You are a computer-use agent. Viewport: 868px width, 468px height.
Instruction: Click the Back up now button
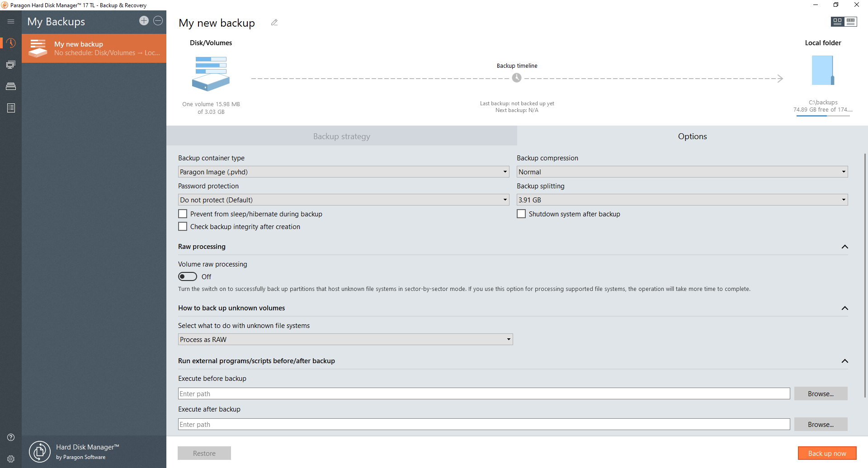click(x=826, y=453)
